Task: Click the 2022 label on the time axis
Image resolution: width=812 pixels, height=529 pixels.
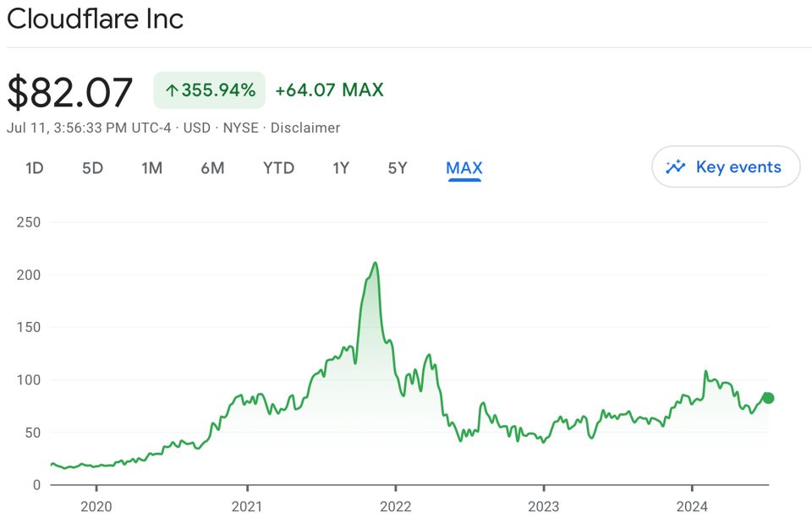Action: click(396, 509)
